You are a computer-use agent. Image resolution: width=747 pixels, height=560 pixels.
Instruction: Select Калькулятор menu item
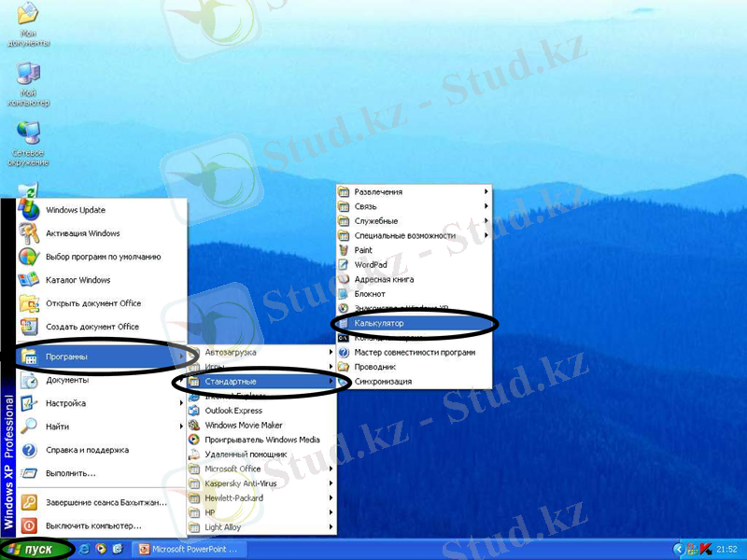(x=379, y=323)
